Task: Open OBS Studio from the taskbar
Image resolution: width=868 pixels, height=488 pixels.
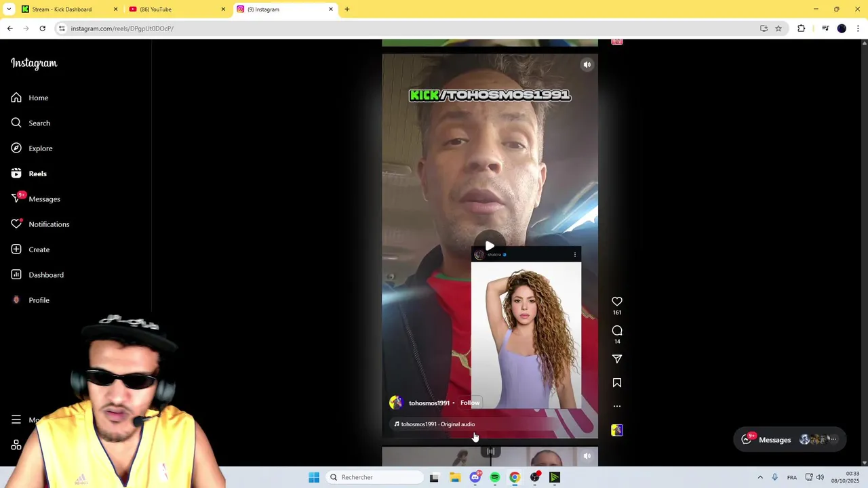Action: click(x=535, y=478)
